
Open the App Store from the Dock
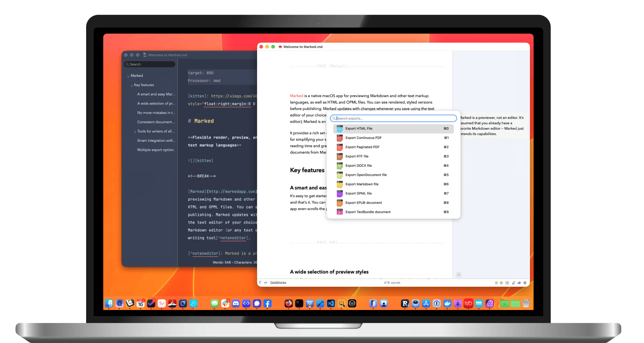[x=426, y=304]
